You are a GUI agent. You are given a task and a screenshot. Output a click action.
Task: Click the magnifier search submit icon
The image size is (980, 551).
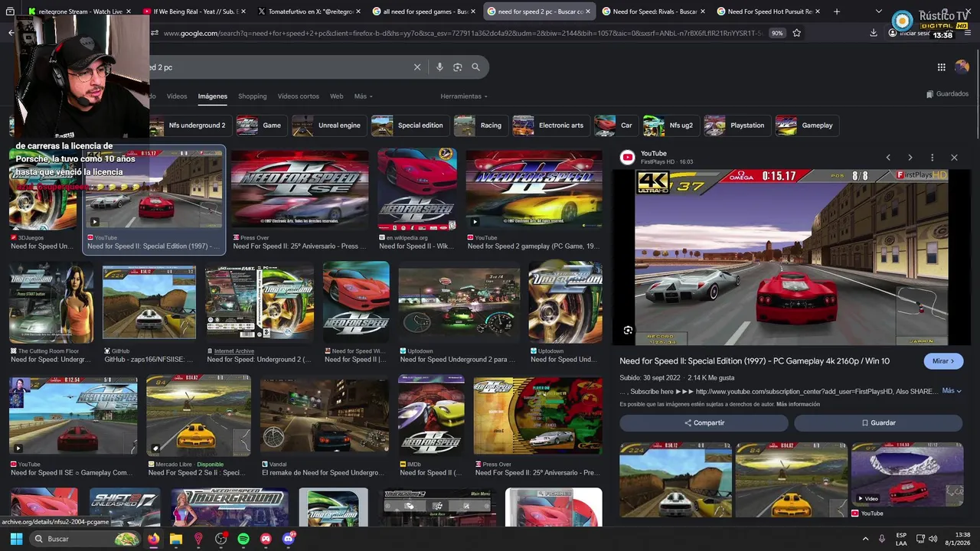point(475,67)
